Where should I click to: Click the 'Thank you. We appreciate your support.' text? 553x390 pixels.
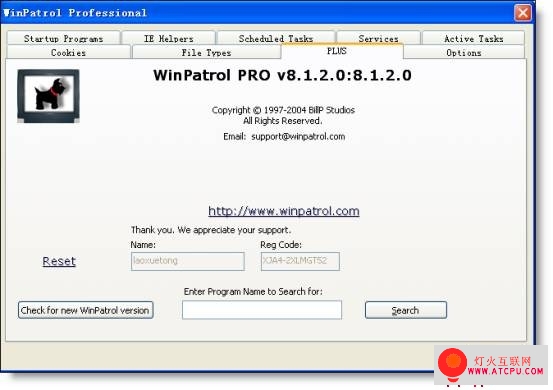[x=211, y=230]
